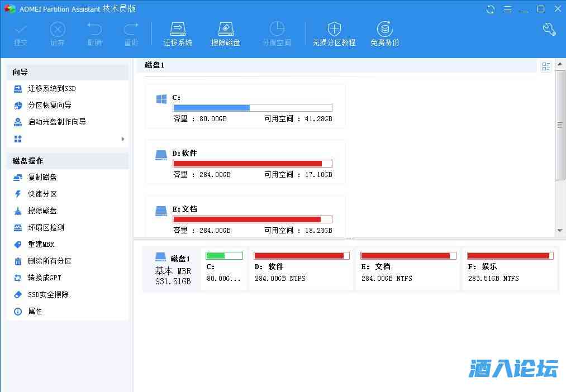
Task: Open 分区恢复向导 from sidebar
Action: 50,105
